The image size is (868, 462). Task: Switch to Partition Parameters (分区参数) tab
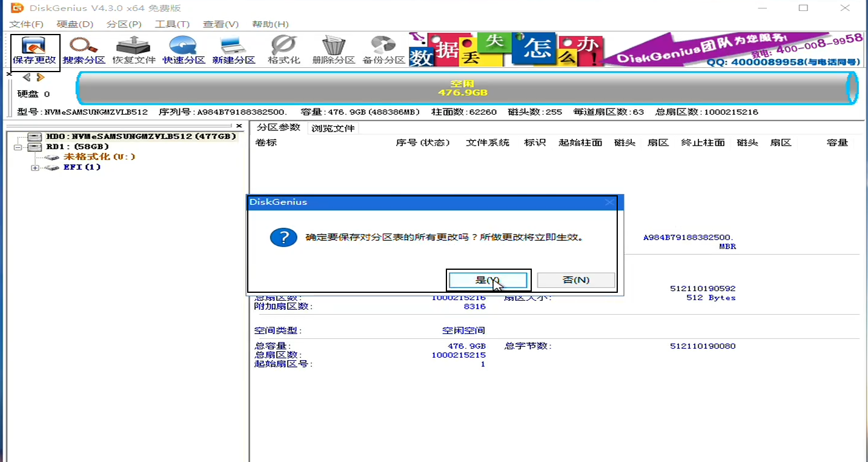278,127
